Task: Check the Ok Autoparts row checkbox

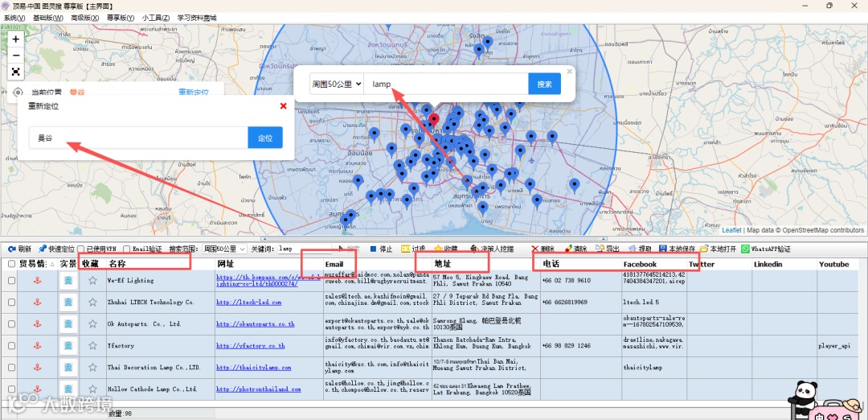Action: pos(11,324)
